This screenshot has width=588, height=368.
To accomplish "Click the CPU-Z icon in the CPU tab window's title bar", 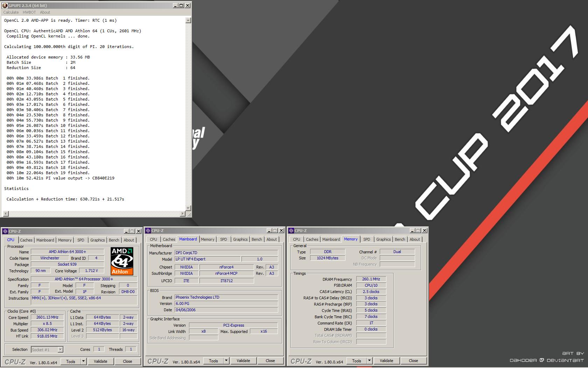I will coord(5,231).
